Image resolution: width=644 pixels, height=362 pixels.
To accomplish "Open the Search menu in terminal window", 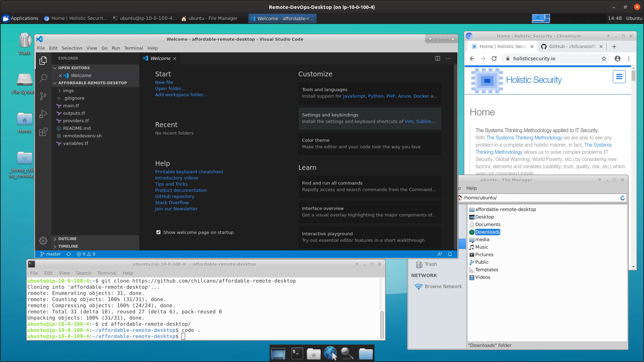I will [x=83, y=273].
